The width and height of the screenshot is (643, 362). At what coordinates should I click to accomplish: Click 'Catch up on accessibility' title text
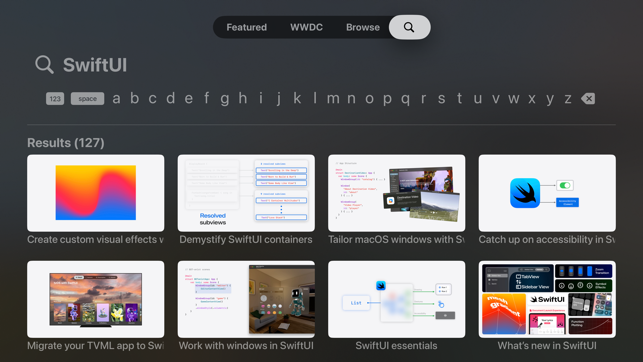click(x=547, y=240)
